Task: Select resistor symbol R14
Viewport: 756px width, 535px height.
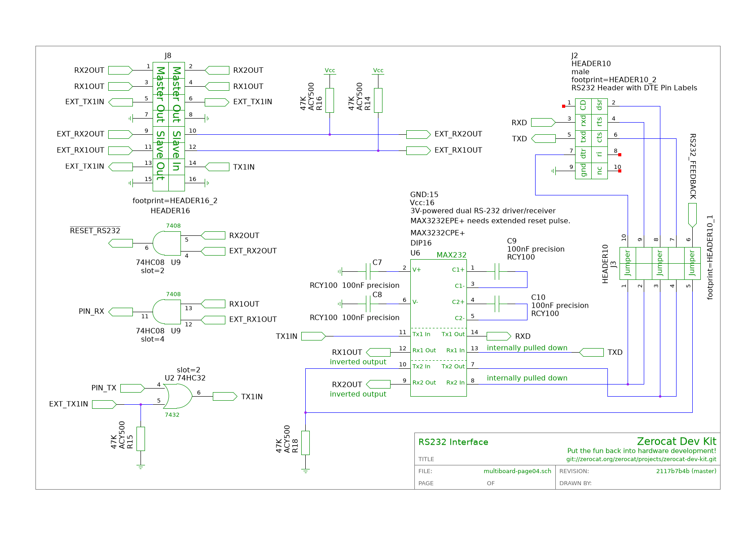Action: 378,100
